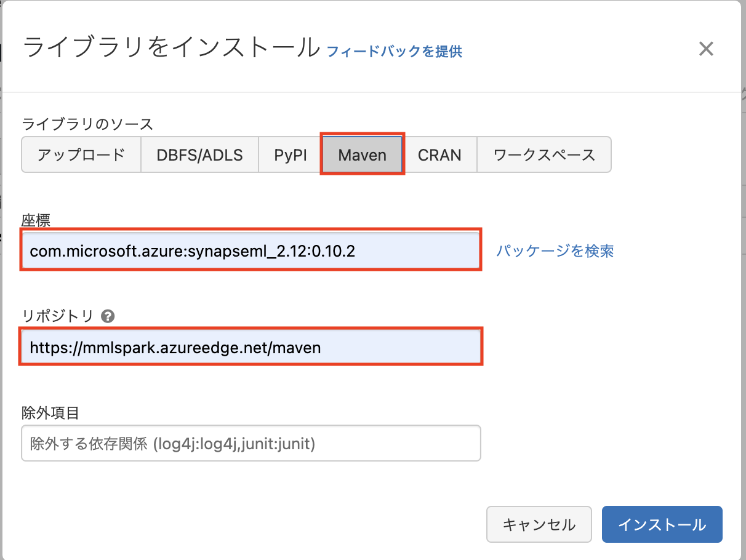The width and height of the screenshot is (746, 560).
Task: Click the フィードバックを提供 feedback link
Action: point(394,52)
